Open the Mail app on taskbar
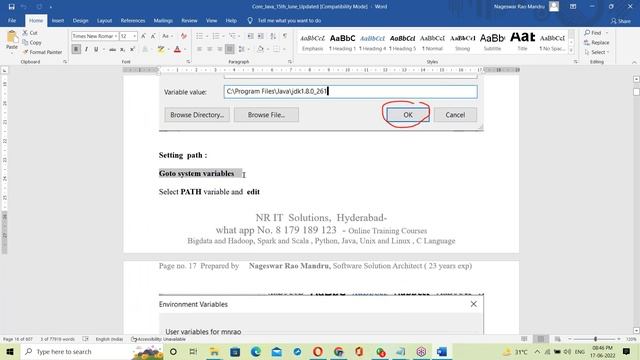This screenshot has width=640, height=360. 276,351
